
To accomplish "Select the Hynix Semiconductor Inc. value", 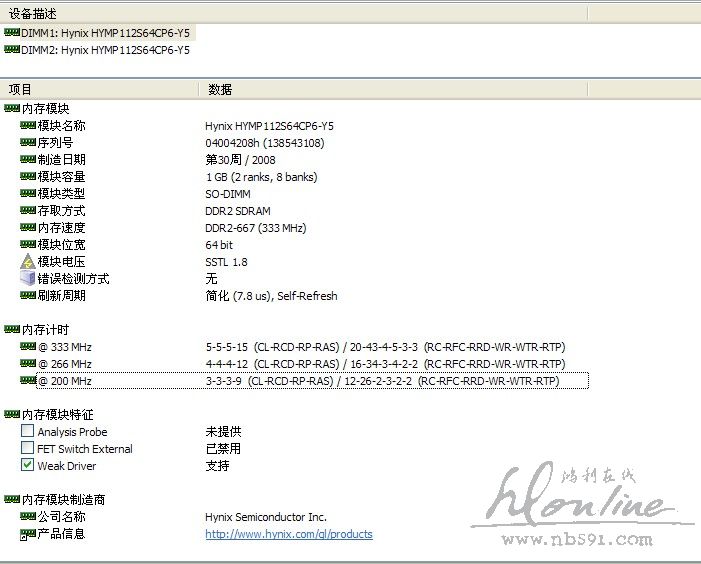I will (x=266, y=517).
